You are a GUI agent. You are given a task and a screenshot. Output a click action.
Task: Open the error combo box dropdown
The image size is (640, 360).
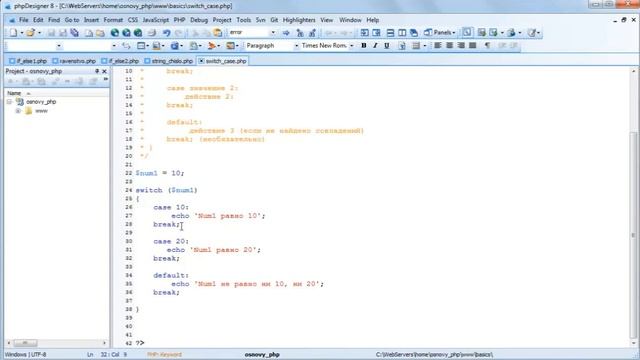[x=273, y=33]
